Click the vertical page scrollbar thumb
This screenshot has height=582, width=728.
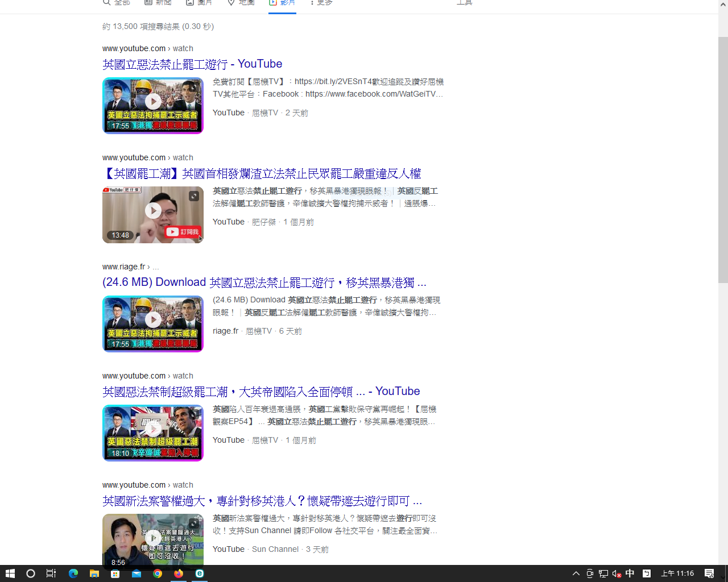tap(723, 160)
